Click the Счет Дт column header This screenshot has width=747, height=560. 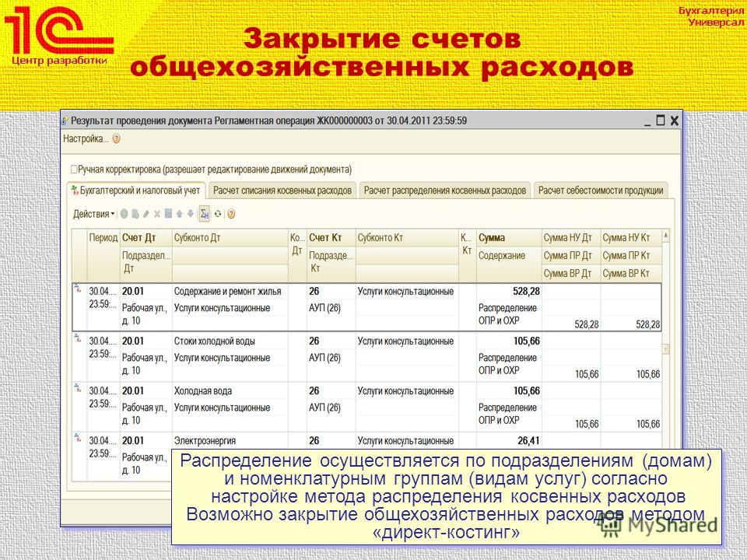[146, 238]
